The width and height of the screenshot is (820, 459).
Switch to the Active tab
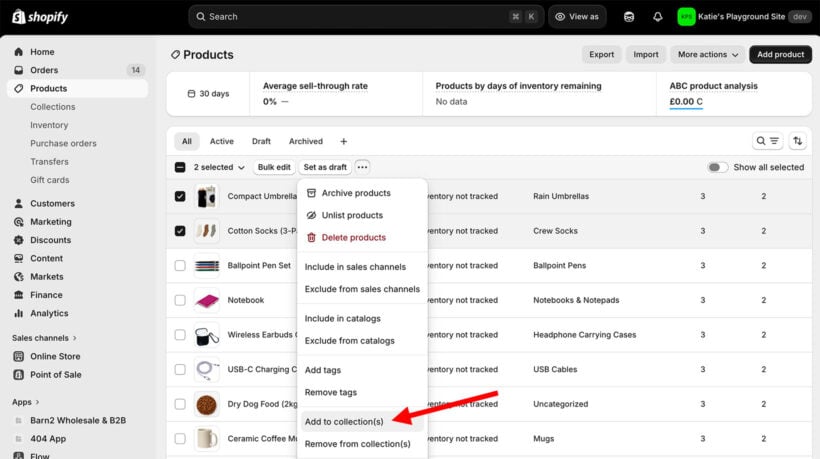222,141
